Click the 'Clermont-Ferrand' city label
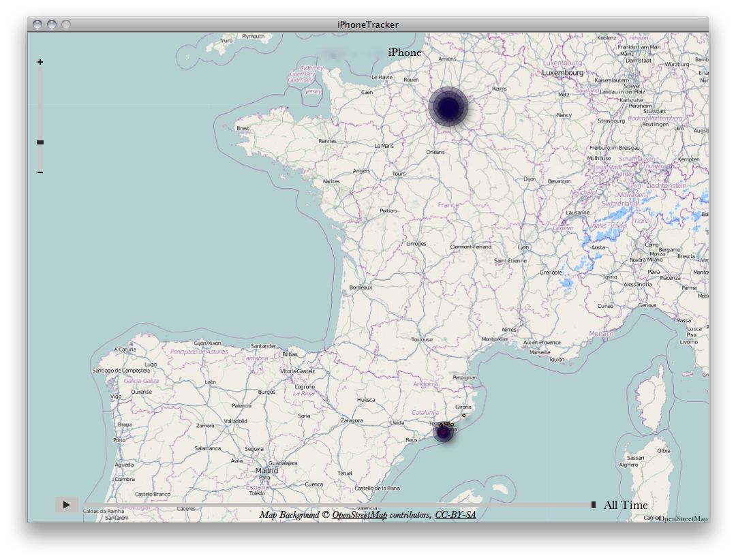Screen dimensions: 736x560 470,247
